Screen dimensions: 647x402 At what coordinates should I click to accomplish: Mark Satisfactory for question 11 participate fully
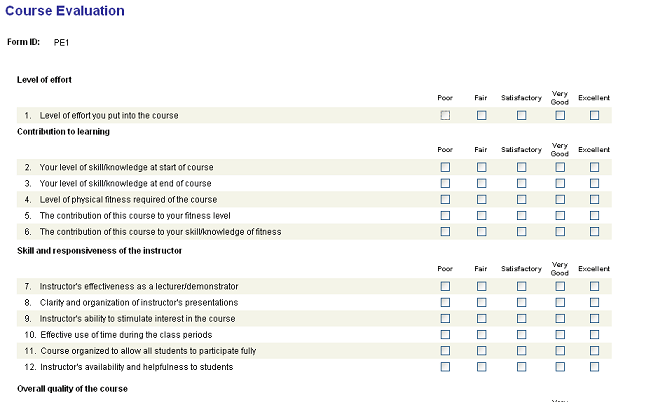[522, 351]
